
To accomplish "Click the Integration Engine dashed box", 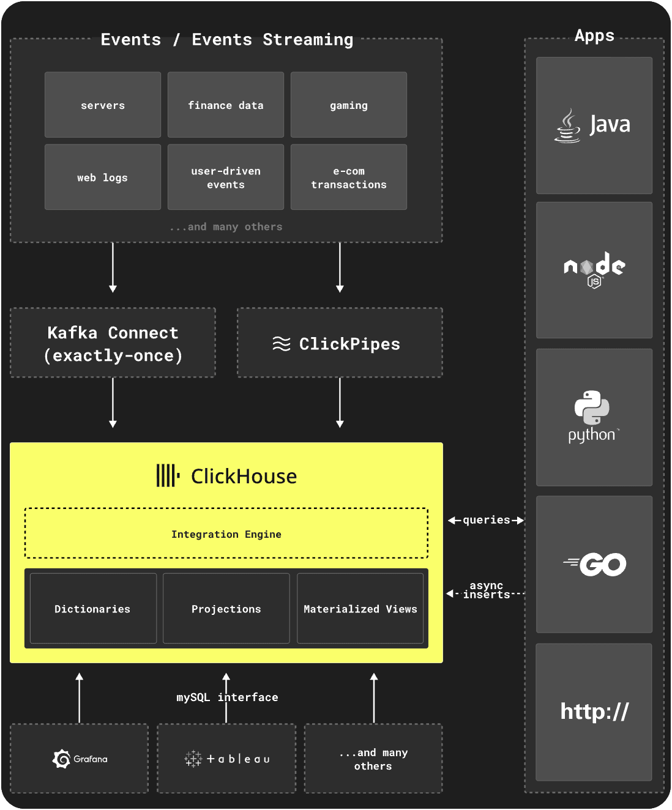I will [x=226, y=533].
